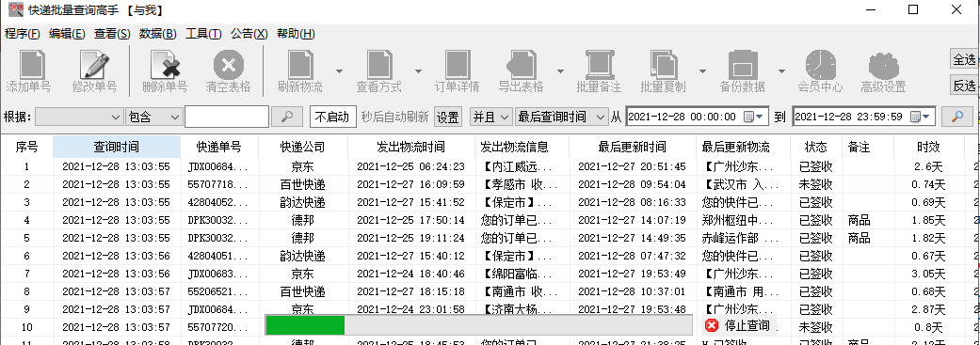Viewport: 980px width, 345px height.
Task: Click the 备份数据 icon
Action: coord(743,65)
